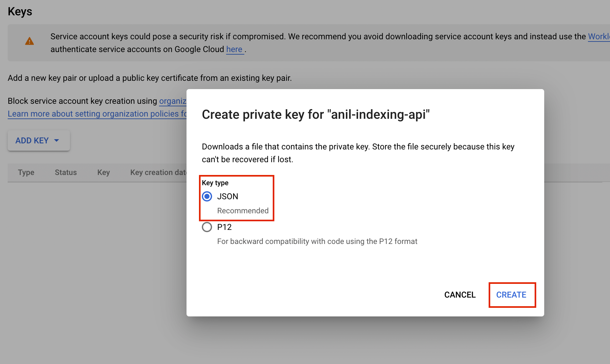
Task: Click the Status column header
Action: 66,172
